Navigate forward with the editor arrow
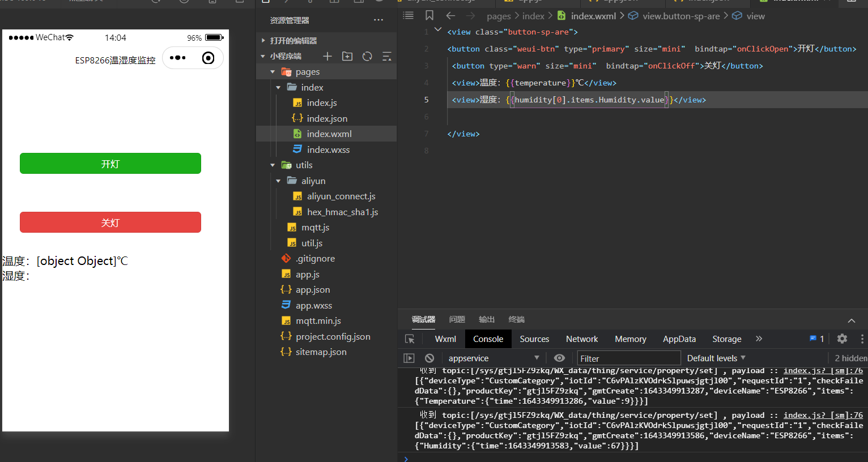This screenshot has height=462, width=868. (x=470, y=15)
